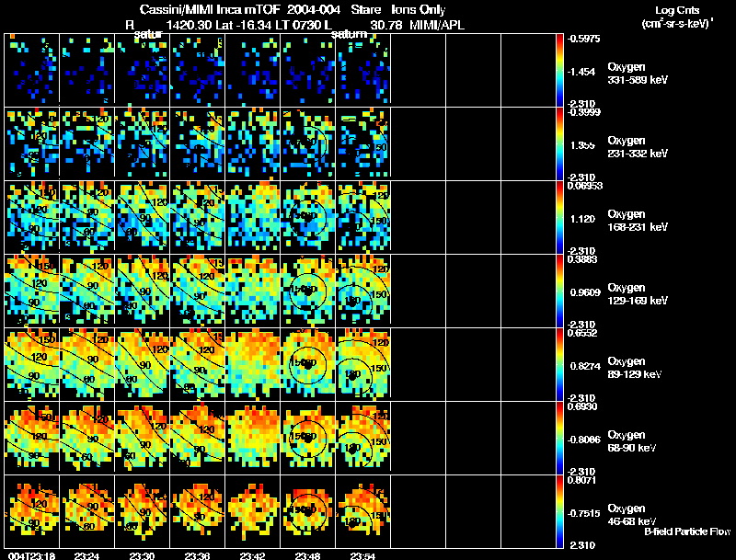The image size is (736, 560).
Task: Click the '23:24' time label
Action: click(86, 555)
